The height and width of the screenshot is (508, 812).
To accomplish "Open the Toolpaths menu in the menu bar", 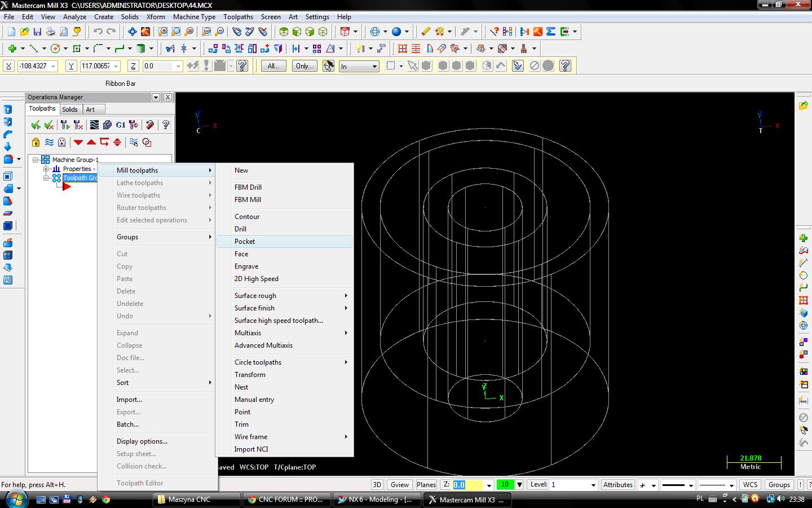I will pyautogui.click(x=238, y=17).
